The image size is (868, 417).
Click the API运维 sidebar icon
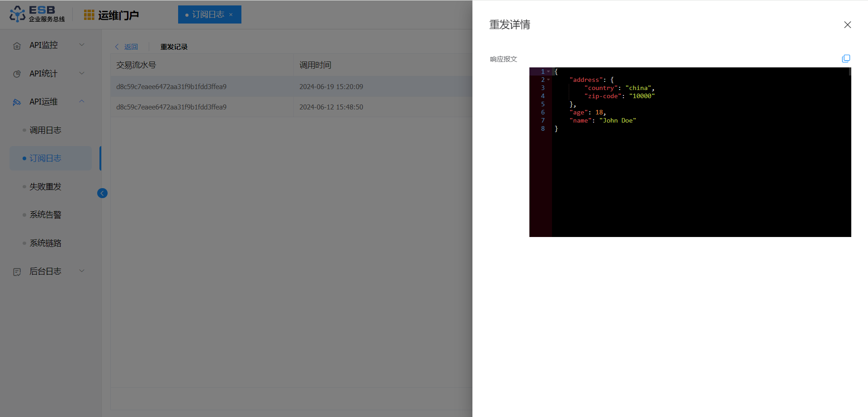click(x=17, y=102)
